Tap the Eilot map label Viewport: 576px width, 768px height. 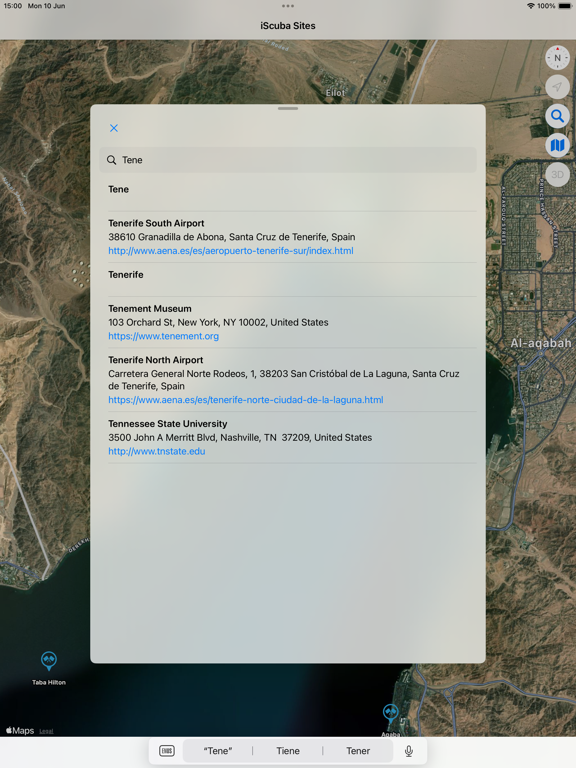pyautogui.click(x=336, y=93)
